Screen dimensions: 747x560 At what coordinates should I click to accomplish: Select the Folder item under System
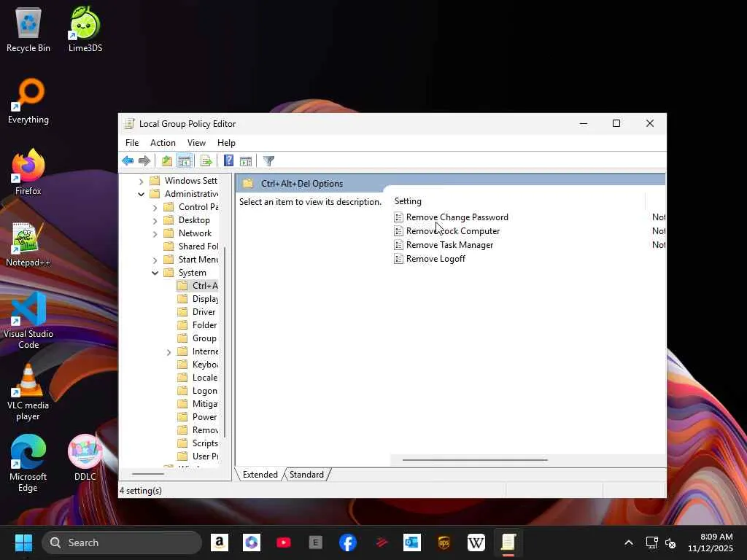(x=197, y=325)
